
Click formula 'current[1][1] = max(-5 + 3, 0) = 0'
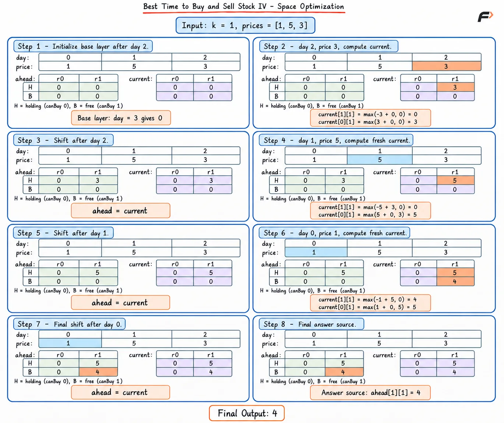point(368,207)
